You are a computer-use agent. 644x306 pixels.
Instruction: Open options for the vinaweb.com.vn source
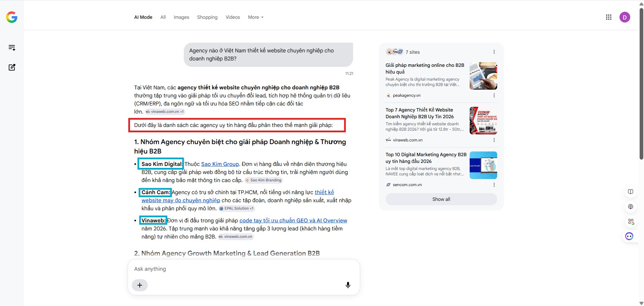[x=494, y=140]
